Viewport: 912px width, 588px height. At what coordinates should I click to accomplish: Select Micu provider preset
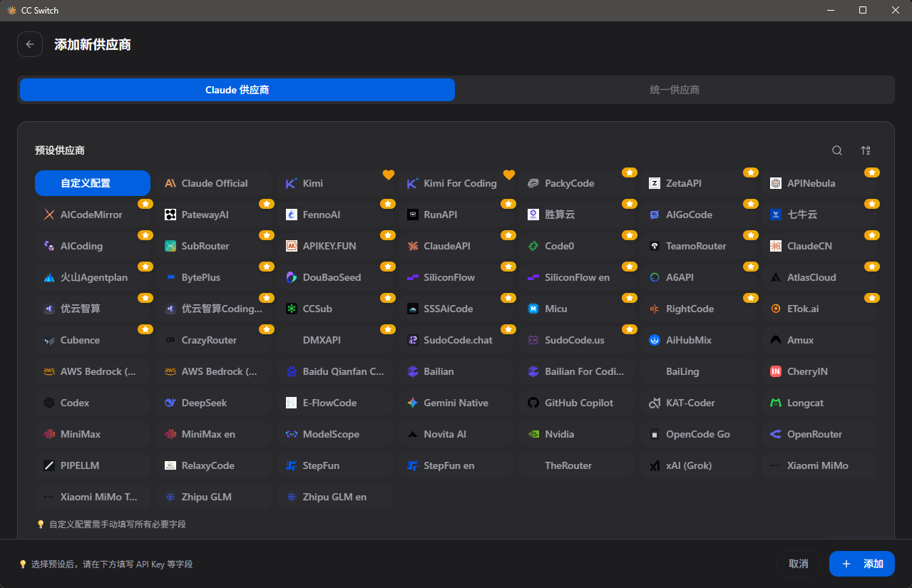coord(578,309)
